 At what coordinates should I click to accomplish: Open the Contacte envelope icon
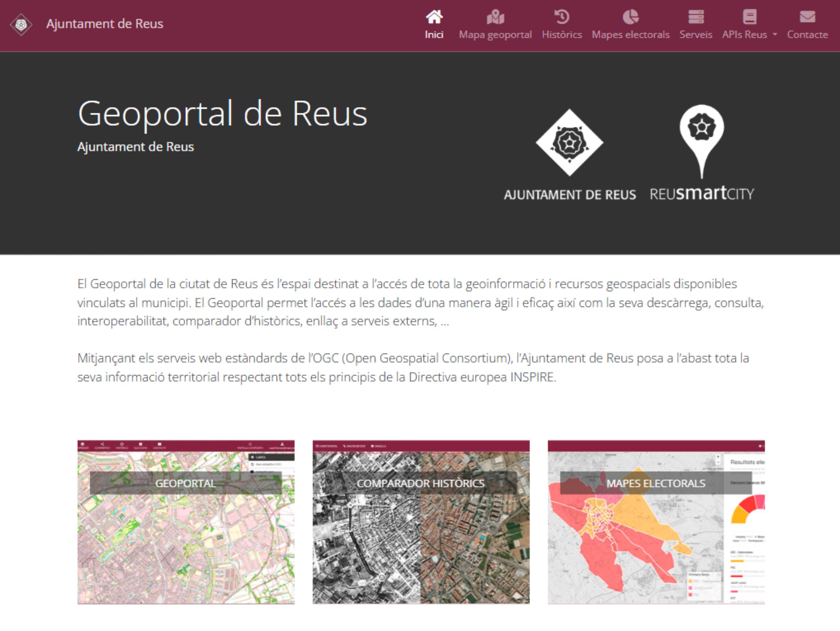[807, 17]
